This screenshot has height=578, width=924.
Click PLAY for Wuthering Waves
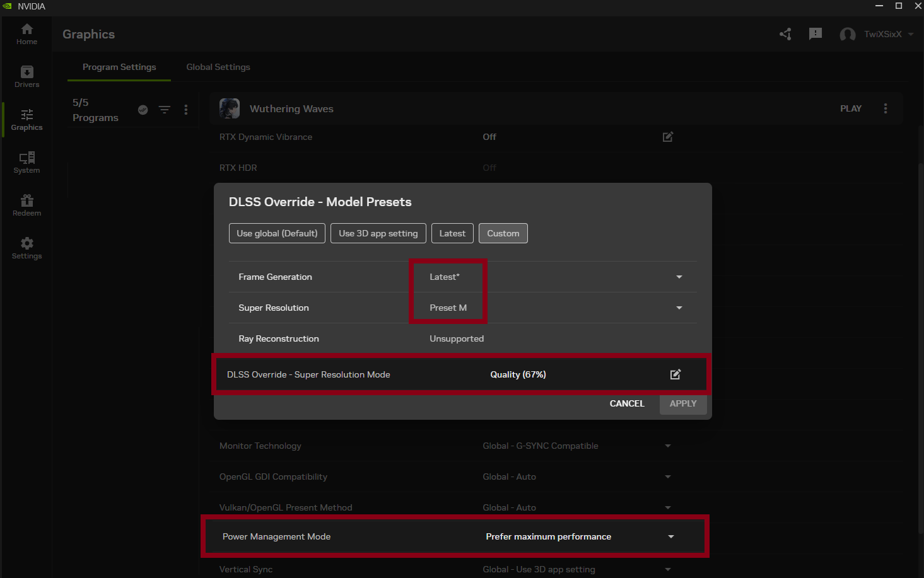coord(851,108)
